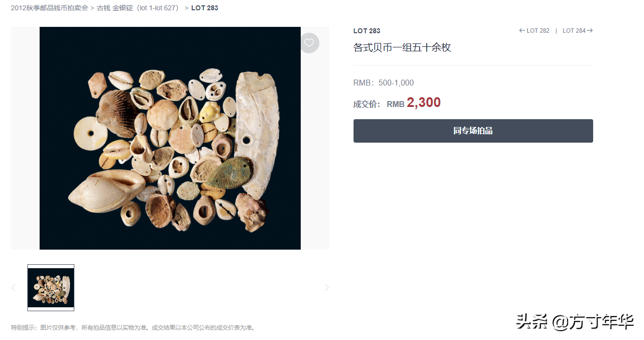Click the sold price RMB 2,300
644x340 pixels.
pyautogui.click(x=414, y=103)
